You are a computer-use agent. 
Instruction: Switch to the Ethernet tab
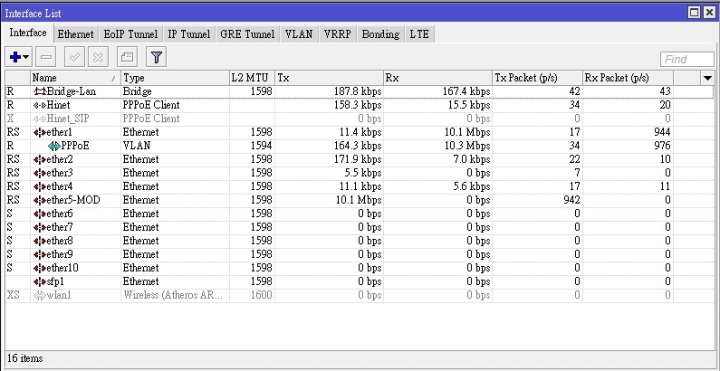pyautogui.click(x=75, y=34)
